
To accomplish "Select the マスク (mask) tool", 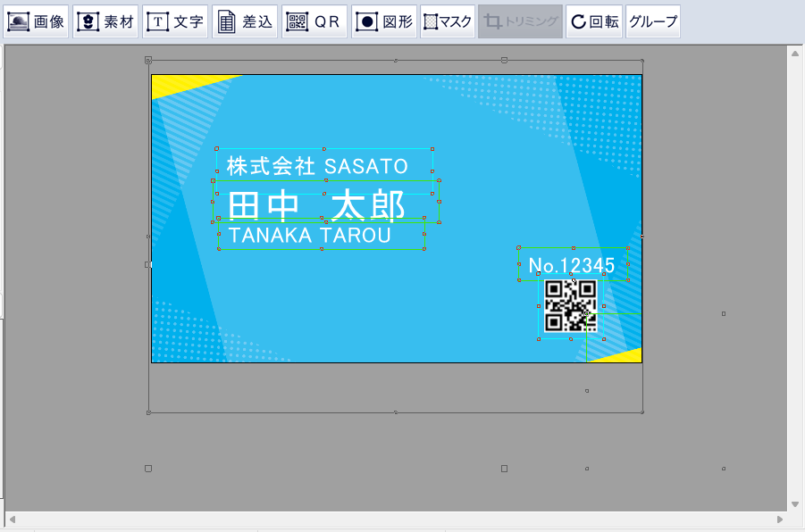I will pos(447,21).
